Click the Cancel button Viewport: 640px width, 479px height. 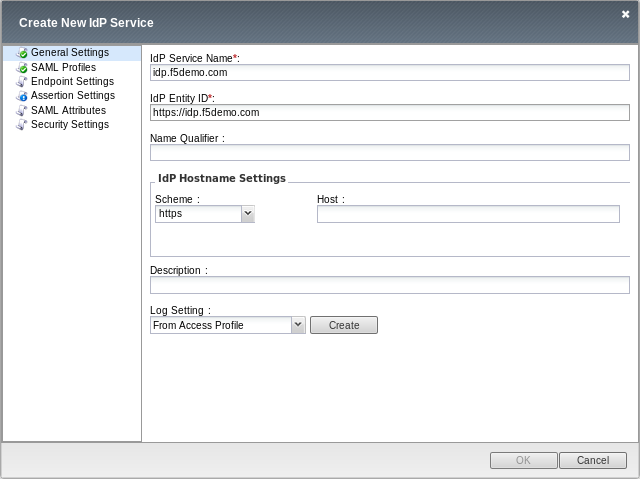593,460
